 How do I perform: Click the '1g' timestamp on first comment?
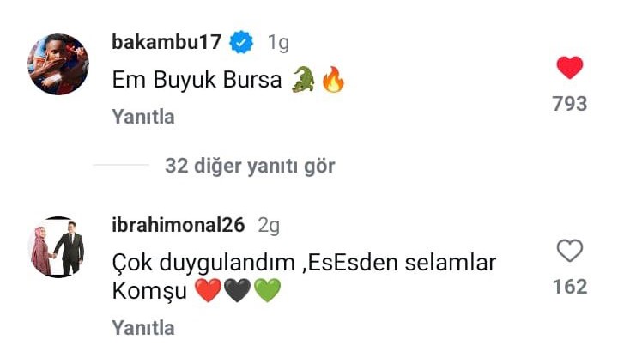pyautogui.click(x=278, y=43)
